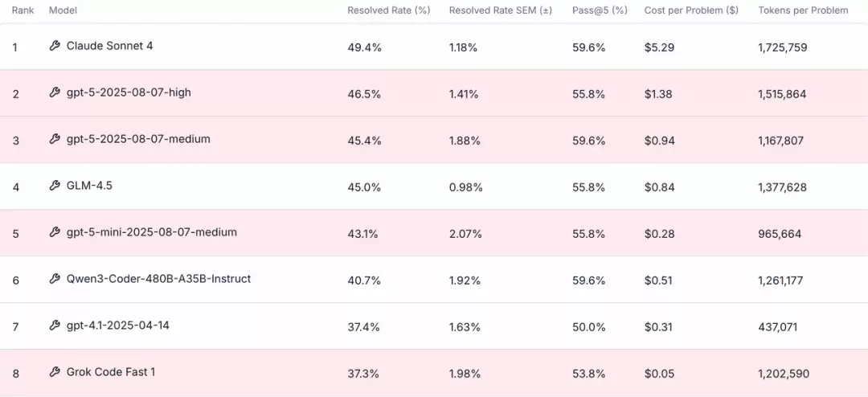Screen dimensions: 868x397
Task: Click the wrench icon beside Qwen3-Coder-480B-A35B-Instruct
Action: click(x=55, y=279)
